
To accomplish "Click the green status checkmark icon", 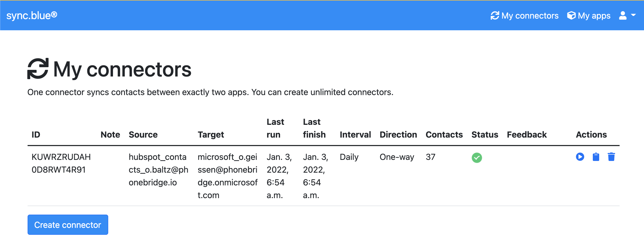I will (477, 158).
